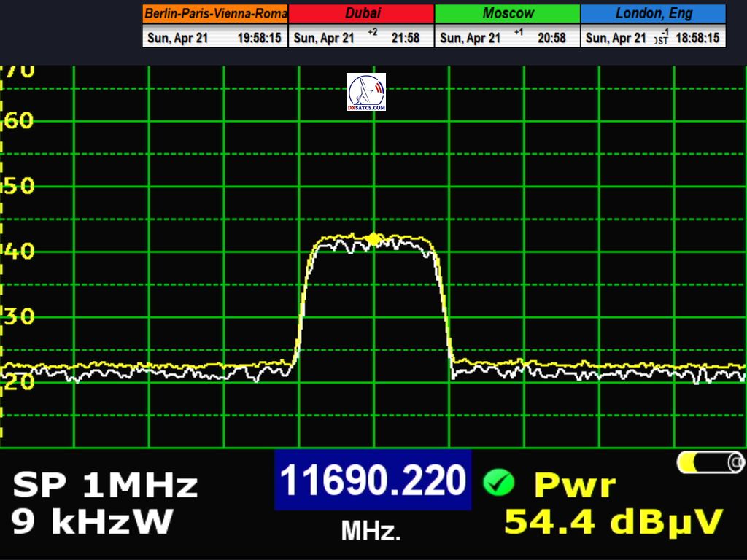Select the 9 kHzW bandwidth setting
The image size is (747, 560).
[x=92, y=521]
